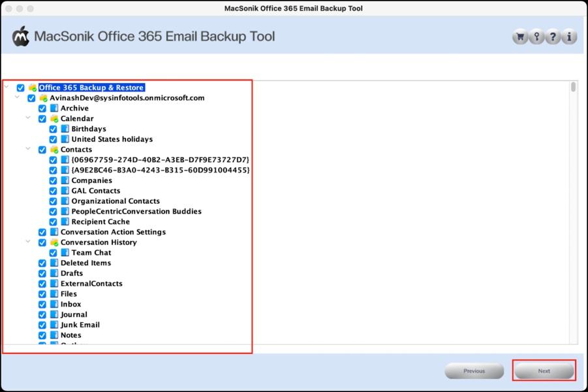Screen dimensions: 588x392
Task: Toggle the Companies checkbox
Action: point(54,181)
